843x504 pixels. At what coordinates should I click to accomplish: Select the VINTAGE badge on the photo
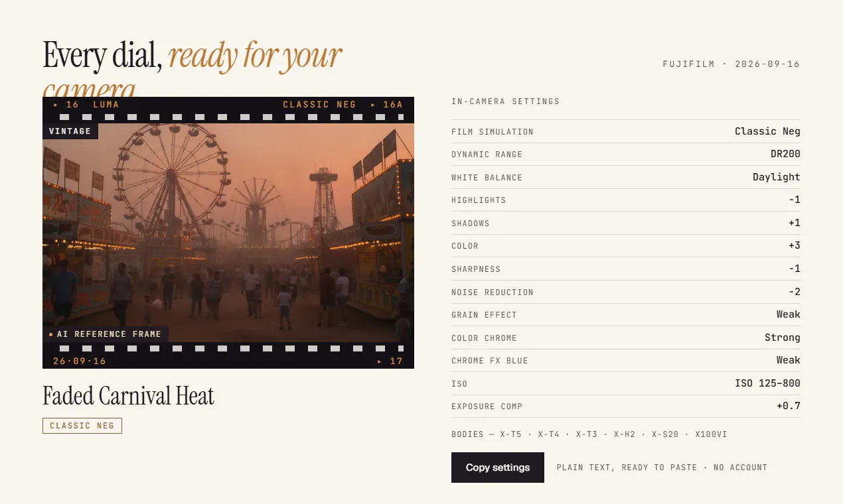click(70, 131)
